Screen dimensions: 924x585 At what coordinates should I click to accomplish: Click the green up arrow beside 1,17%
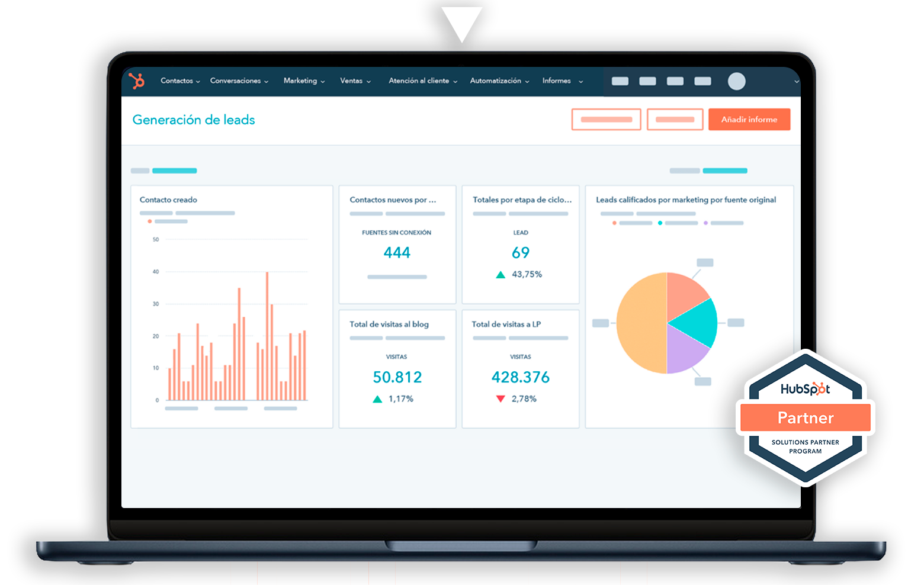[377, 399]
